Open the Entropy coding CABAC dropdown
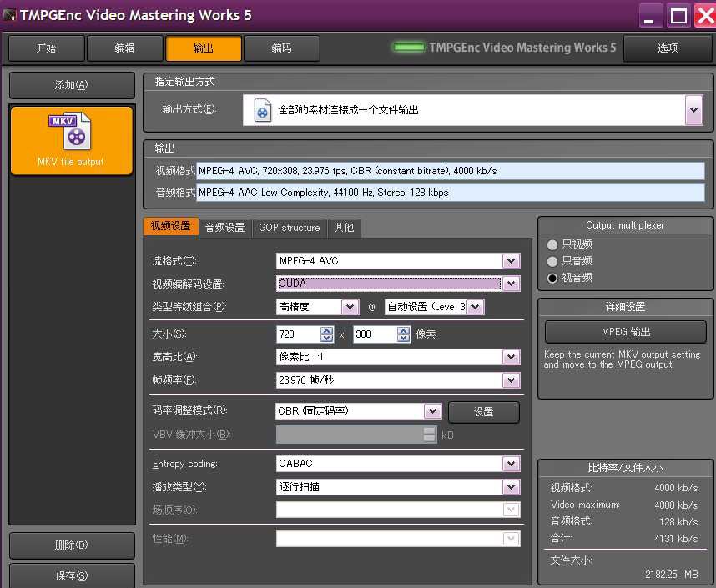This screenshot has height=588, width=716. 511,464
